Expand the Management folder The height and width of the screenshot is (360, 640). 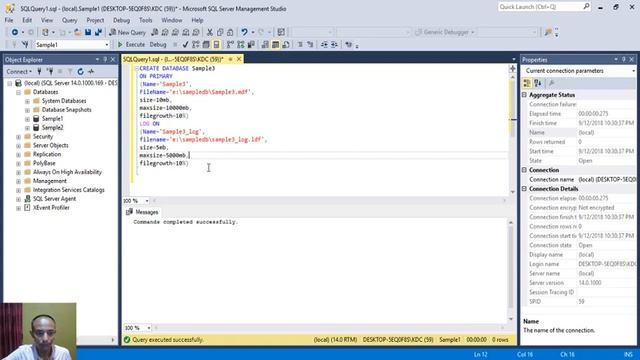18,182
